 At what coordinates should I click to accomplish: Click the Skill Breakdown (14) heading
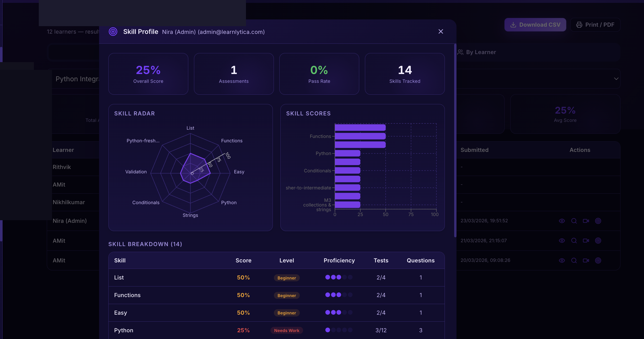[x=145, y=244]
